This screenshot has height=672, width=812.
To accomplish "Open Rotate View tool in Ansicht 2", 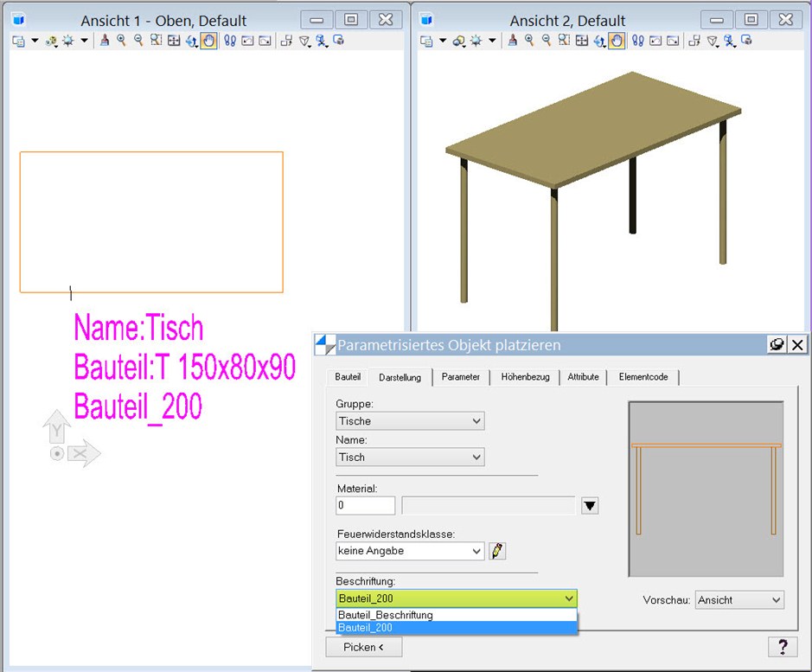I will (598, 41).
